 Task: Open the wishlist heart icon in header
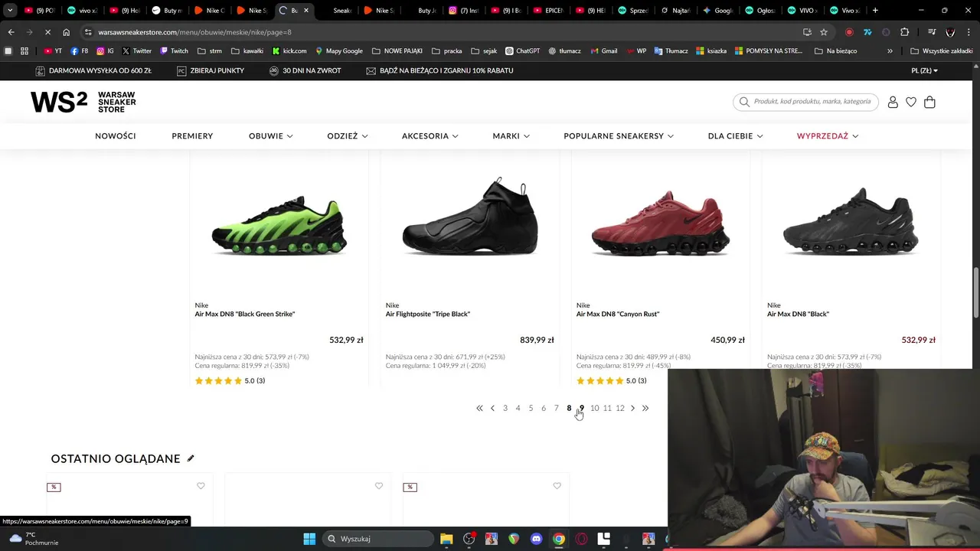[x=911, y=102]
